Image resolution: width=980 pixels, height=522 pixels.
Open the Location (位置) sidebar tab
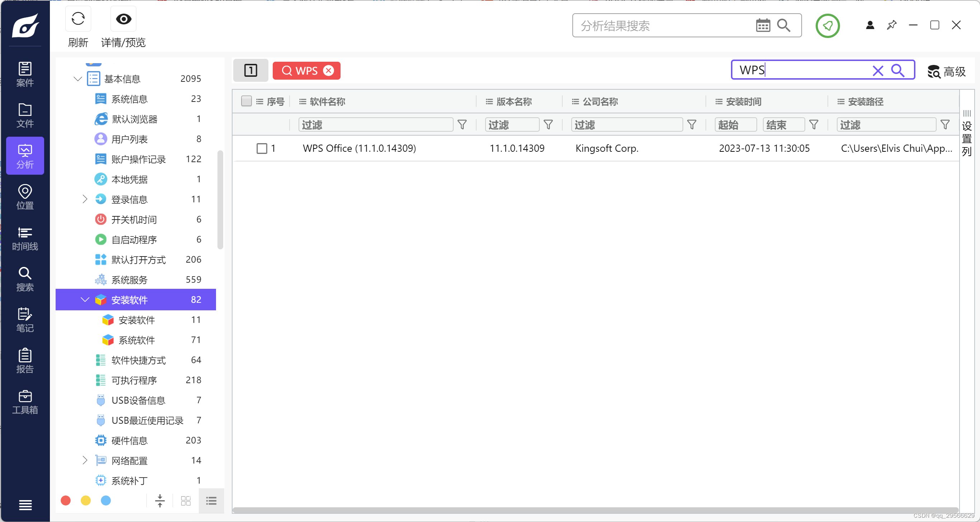tap(25, 197)
